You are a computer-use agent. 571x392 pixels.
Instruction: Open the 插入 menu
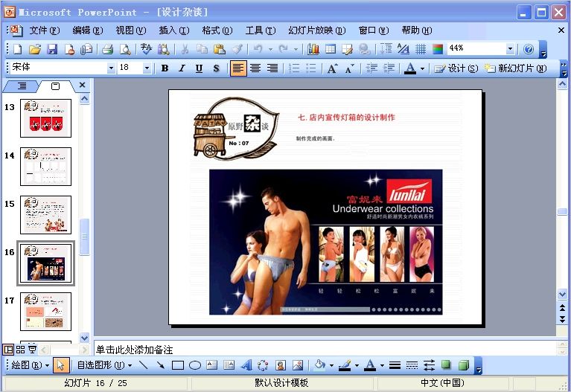(x=173, y=30)
